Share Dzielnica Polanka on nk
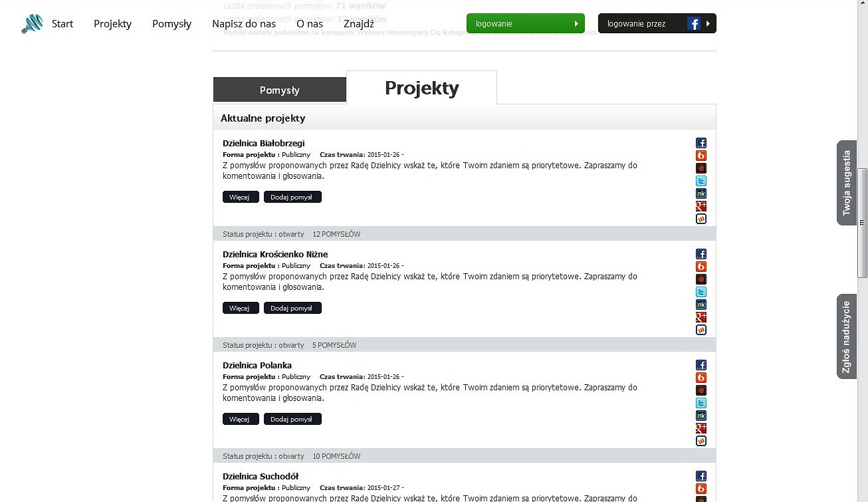868x502 pixels. (x=701, y=416)
